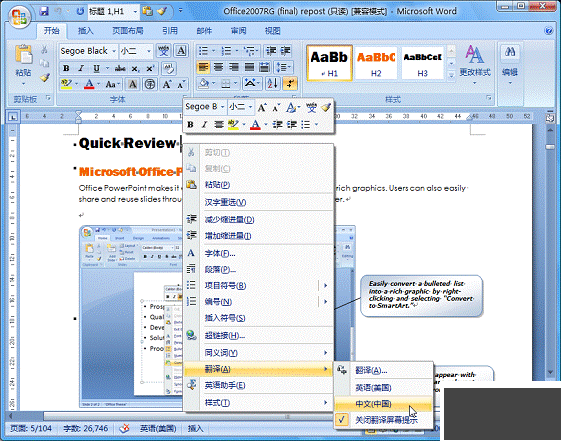Open the Segoe Black font name dropdown

(x=114, y=51)
